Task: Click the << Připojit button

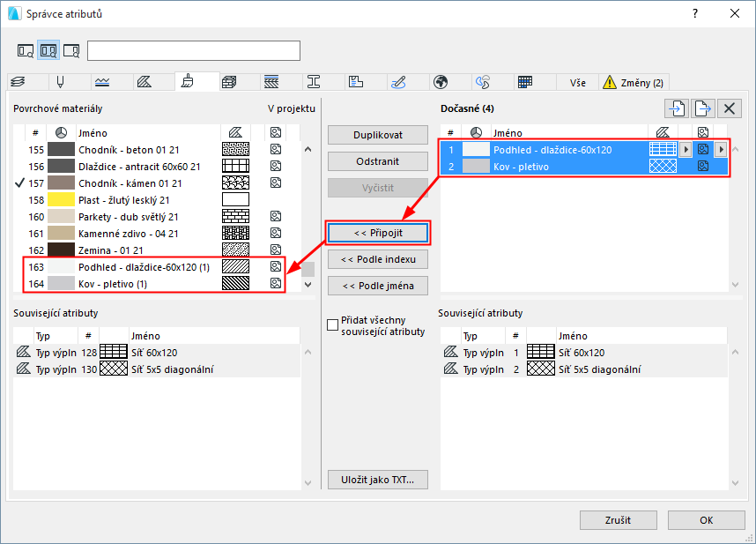Action: point(378,233)
